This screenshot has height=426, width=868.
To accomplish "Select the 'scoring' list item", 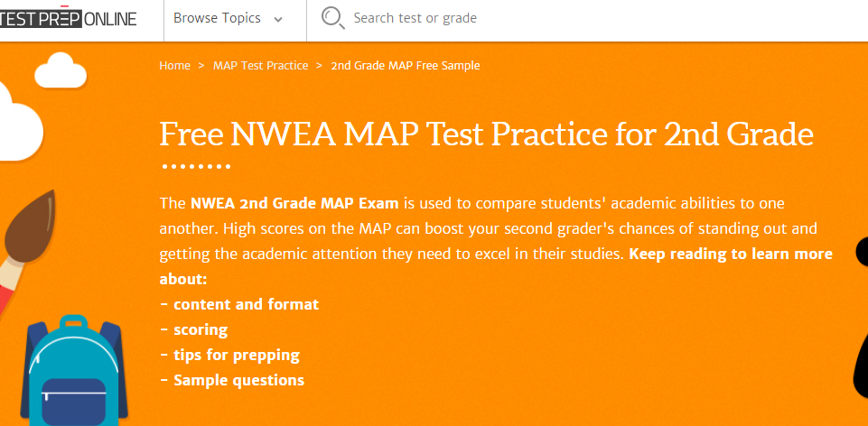I will [201, 329].
